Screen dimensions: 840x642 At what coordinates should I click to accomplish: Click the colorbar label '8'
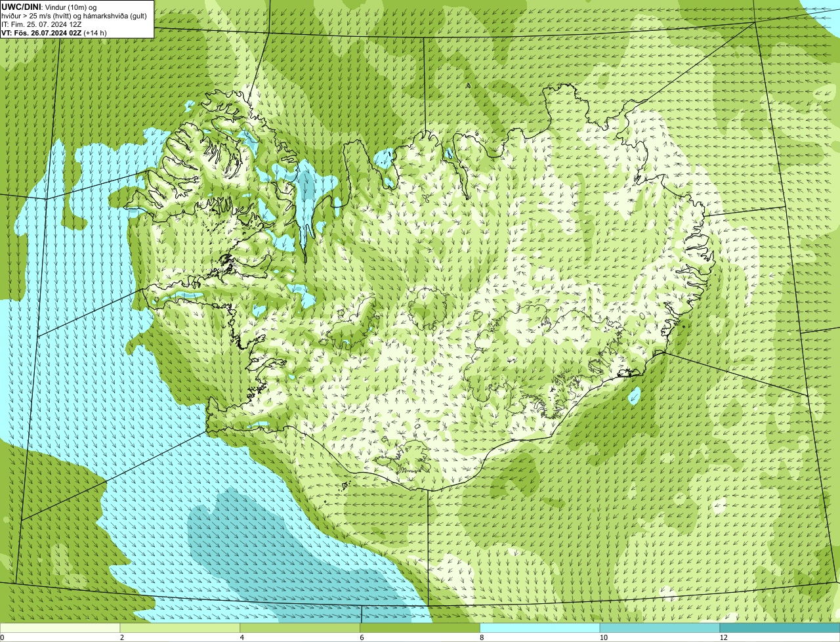pyautogui.click(x=481, y=637)
